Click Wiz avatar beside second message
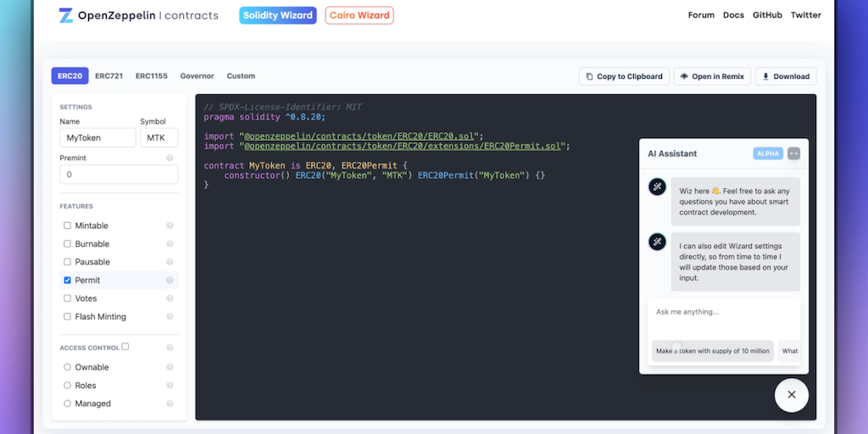 tap(657, 242)
